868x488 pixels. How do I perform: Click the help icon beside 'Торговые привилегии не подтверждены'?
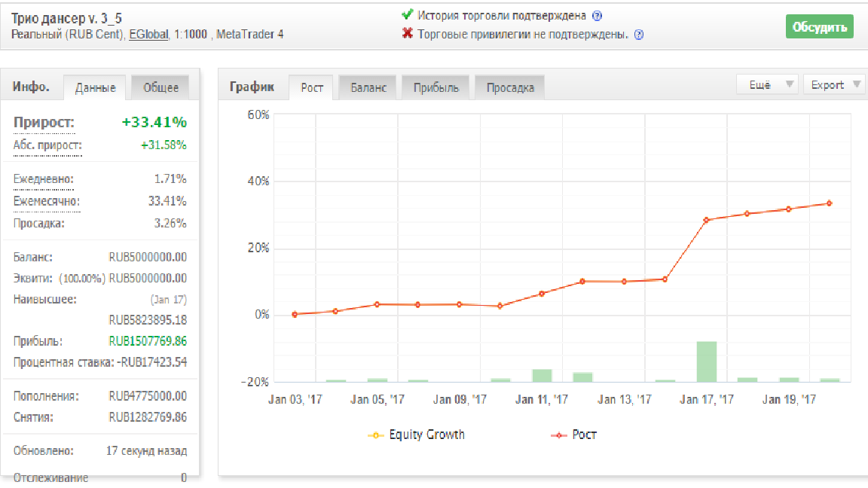[x=639, y=35]
